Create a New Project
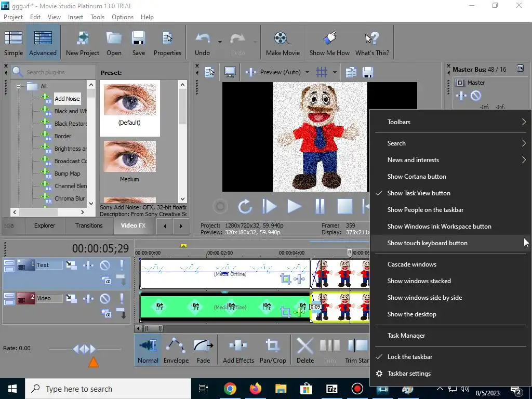 tap(83, 43)
